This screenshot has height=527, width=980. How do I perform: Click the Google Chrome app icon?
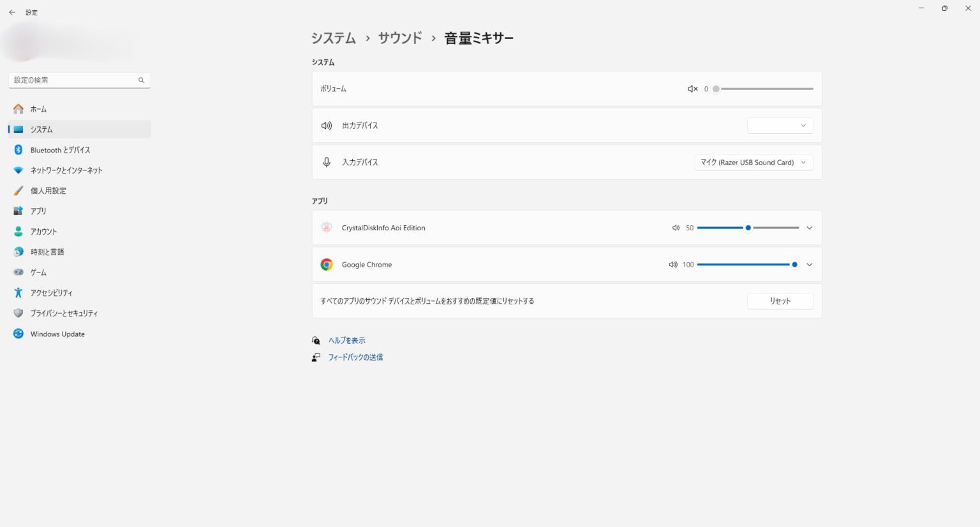click(327, 265)
